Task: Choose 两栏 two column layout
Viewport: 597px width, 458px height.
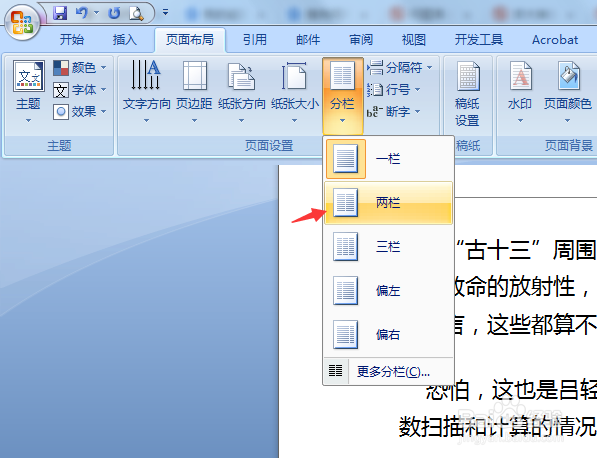Action: 388,203
